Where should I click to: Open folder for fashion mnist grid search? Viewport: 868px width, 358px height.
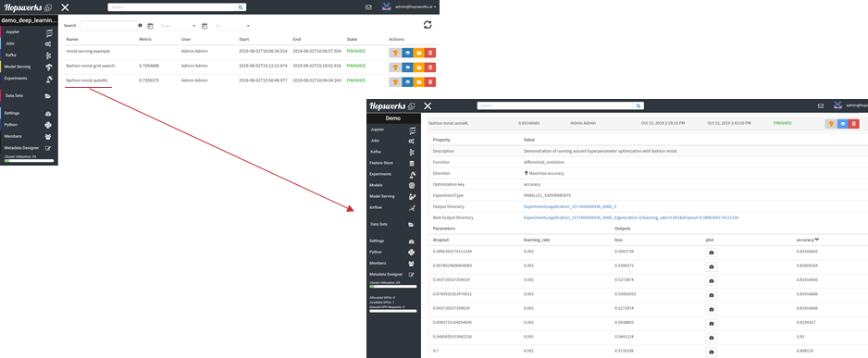click(419, 67)
